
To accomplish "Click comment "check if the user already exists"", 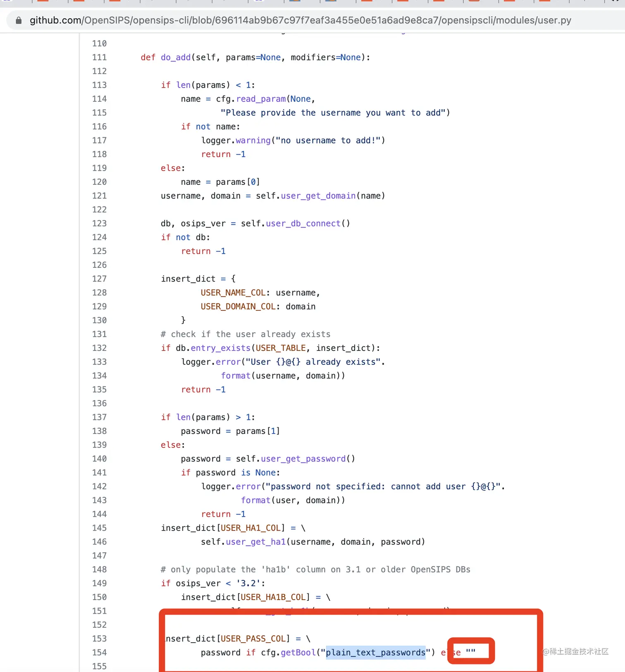I will 246,334.
